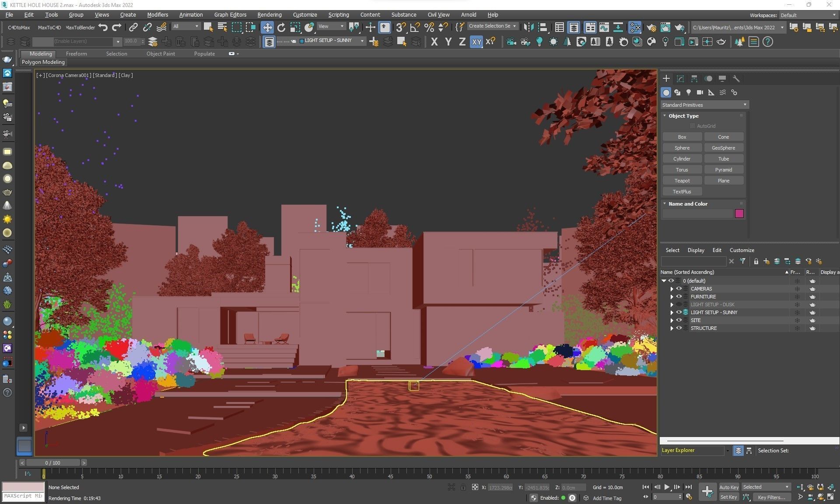
Task: Restrict axis constraint to Y
Action: (x=448, y=42)
